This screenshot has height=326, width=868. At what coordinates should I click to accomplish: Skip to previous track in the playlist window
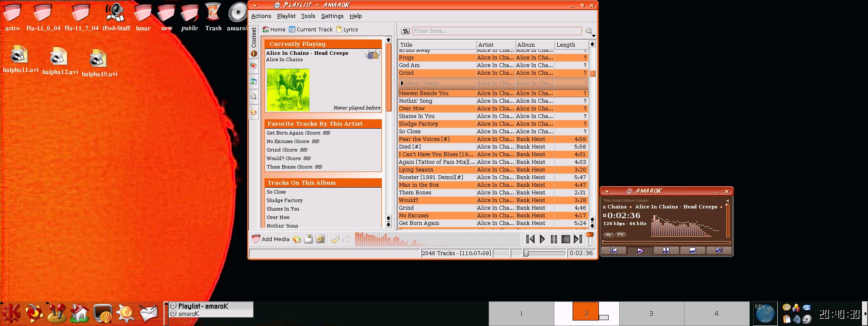[x=530, y=239]
